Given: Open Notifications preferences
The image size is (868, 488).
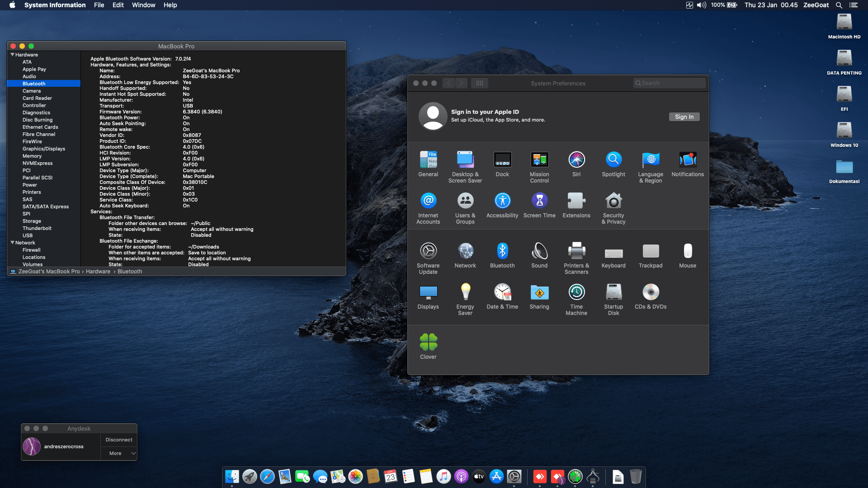Looking at the screenshot, I should tap(688, 164).
